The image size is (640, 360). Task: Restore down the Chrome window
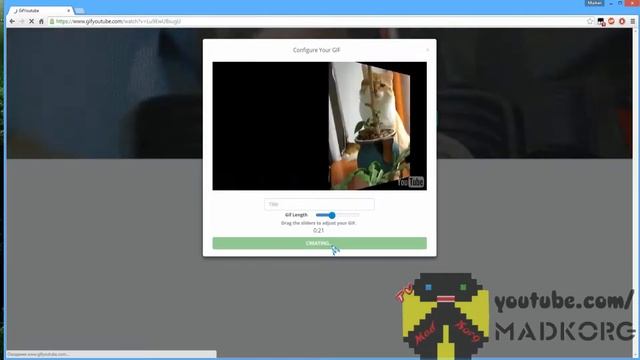tap(620, 3)
